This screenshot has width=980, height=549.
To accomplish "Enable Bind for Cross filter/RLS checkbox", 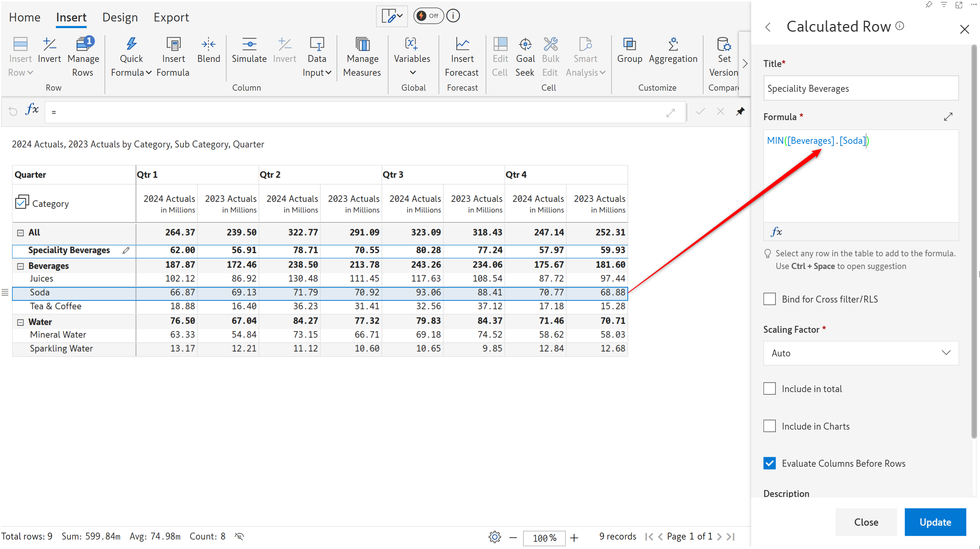I will (x=769, y=299).
